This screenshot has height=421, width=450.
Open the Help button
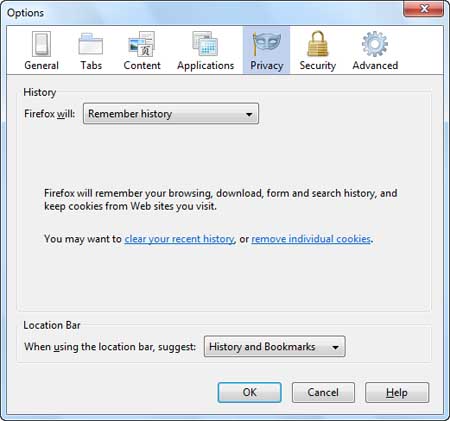(397, 392)
